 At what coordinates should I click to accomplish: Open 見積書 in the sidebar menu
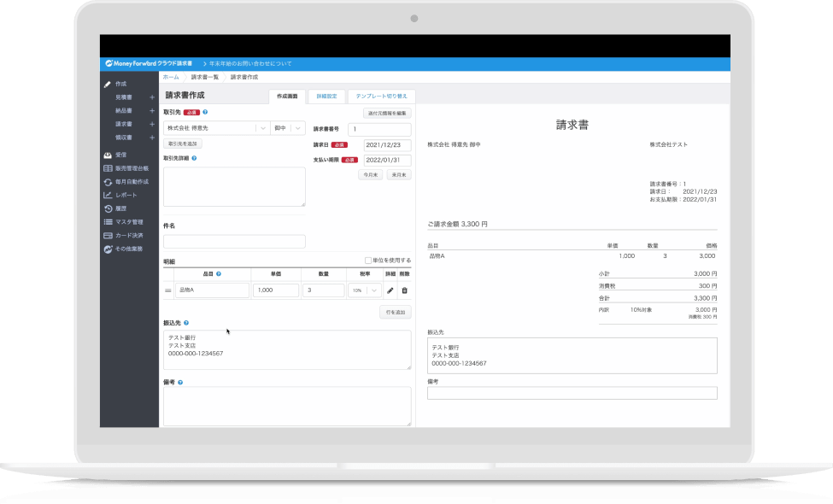click(124, 97)
